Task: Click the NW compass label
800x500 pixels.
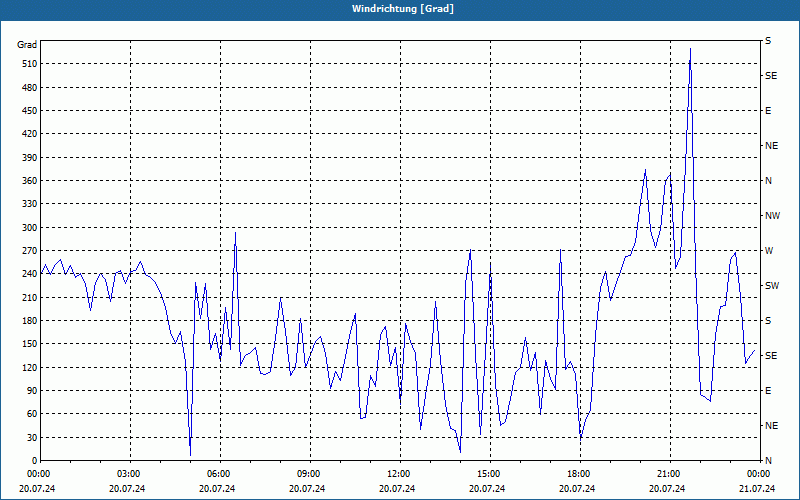Action: coord(772,216)
